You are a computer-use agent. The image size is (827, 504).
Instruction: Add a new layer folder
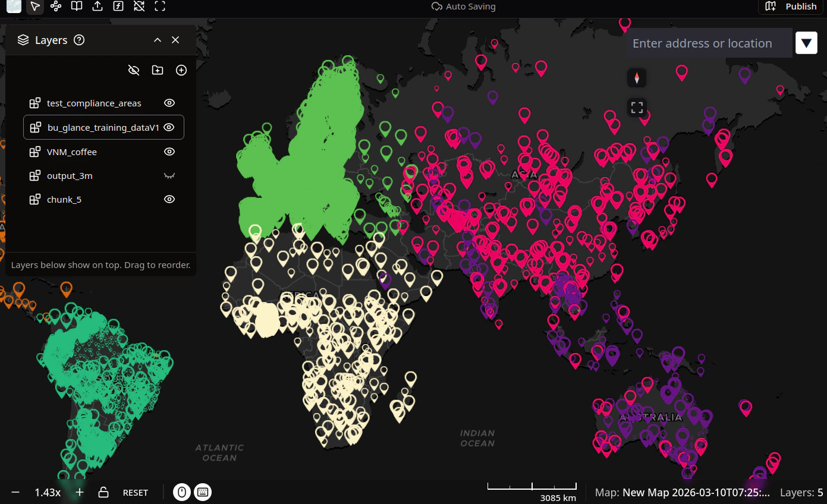158,70
